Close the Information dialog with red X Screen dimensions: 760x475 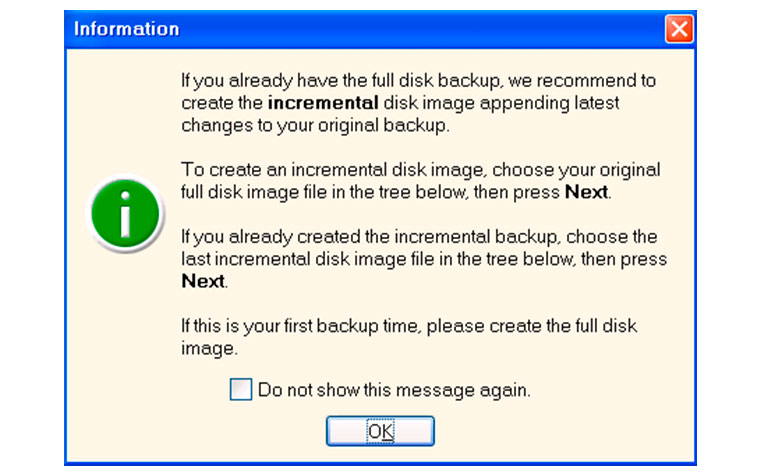pos(679,29)
